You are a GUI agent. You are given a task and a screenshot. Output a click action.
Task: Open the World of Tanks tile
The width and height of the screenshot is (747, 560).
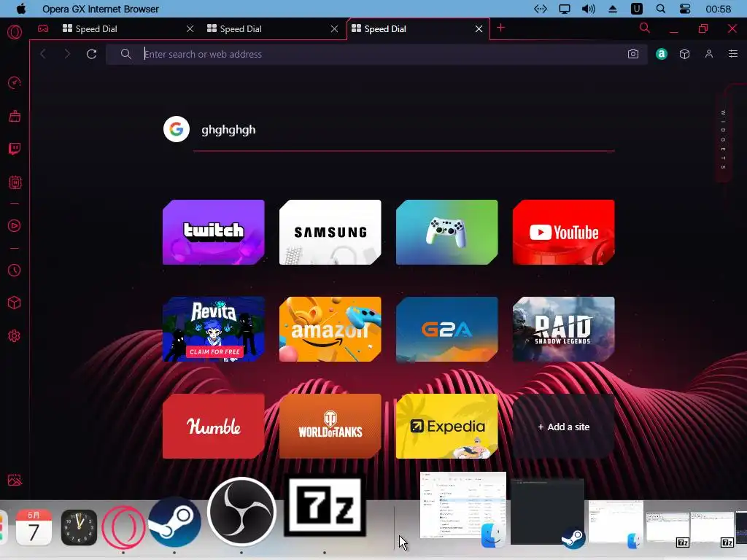pyautogui.click(x=330, y=426)
